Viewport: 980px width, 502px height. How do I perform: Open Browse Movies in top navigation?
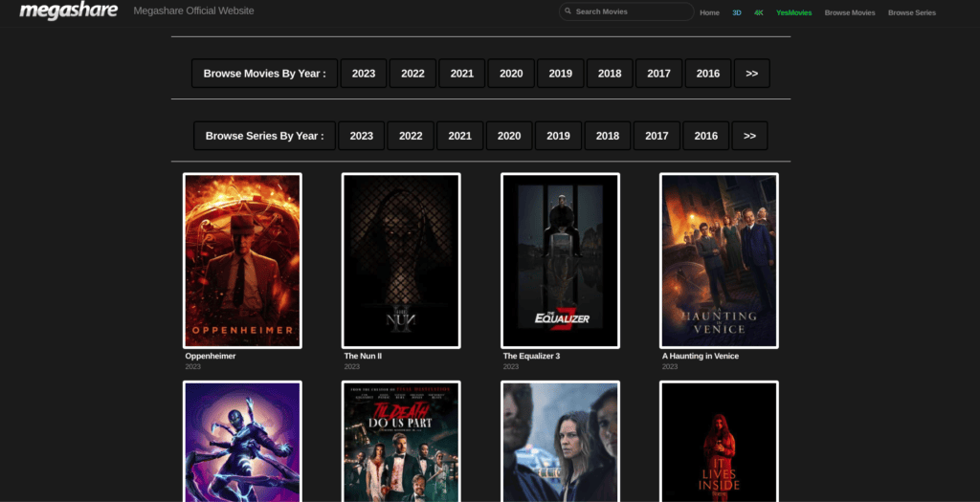coord(850,12)
